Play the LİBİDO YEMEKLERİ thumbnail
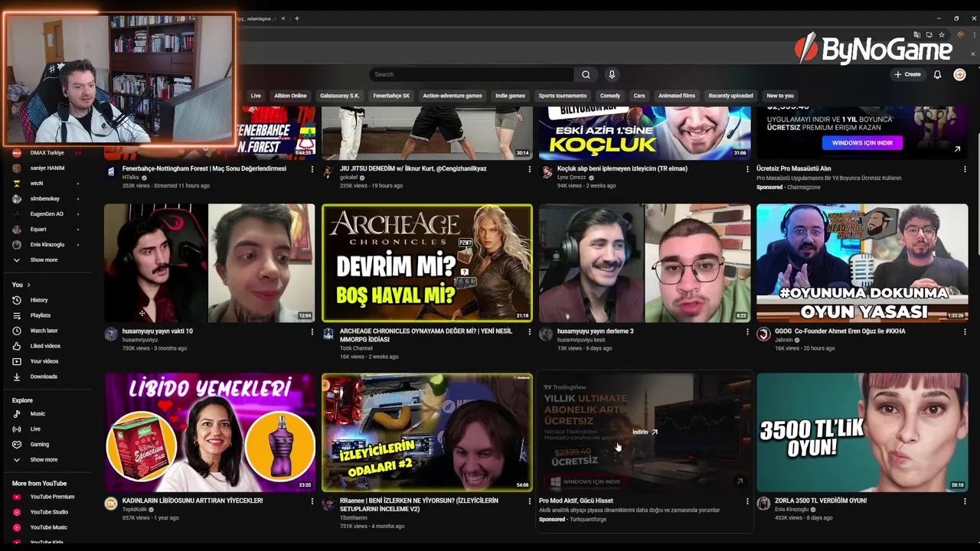 210,432
